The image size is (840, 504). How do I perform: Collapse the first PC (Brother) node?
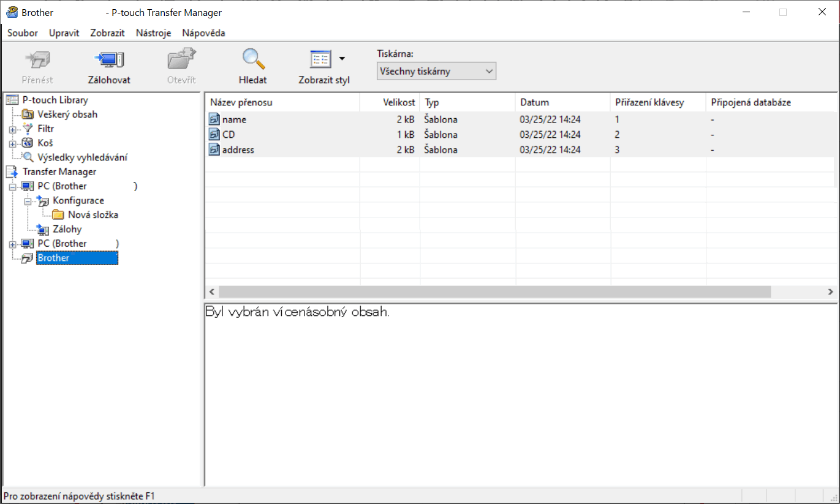12,186
